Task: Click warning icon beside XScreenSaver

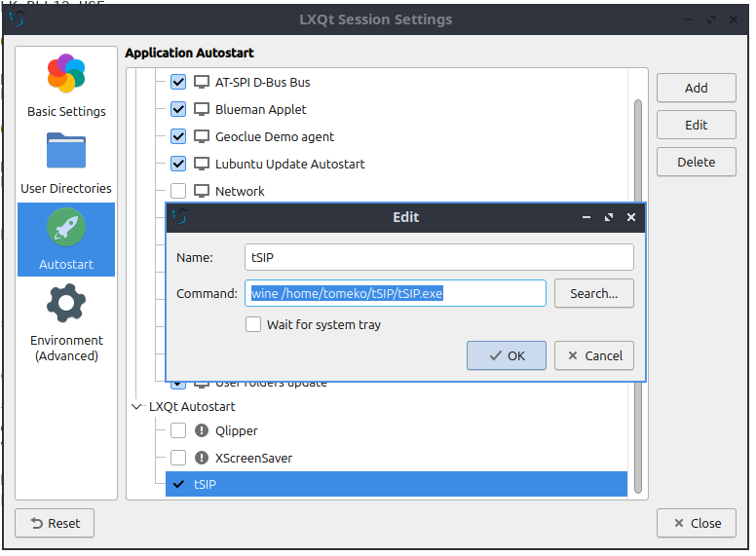Action: (202, 458)
